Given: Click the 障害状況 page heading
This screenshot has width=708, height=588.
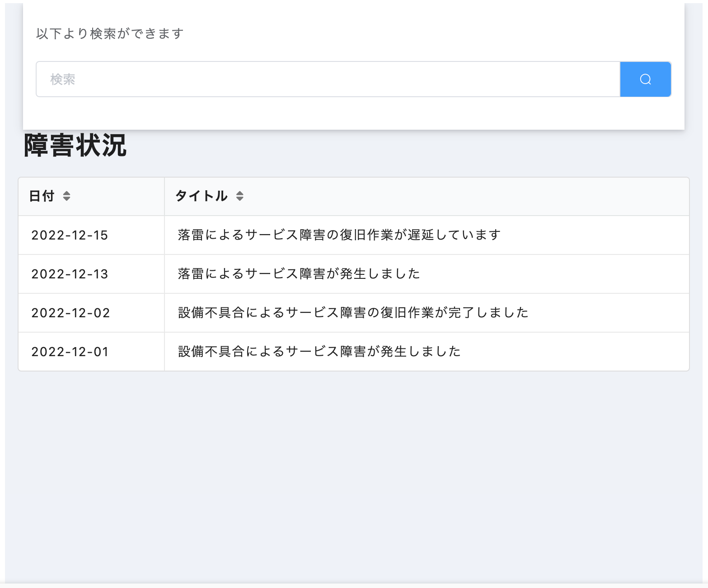Looking at the screenshot, I should (x=75, y=146).
